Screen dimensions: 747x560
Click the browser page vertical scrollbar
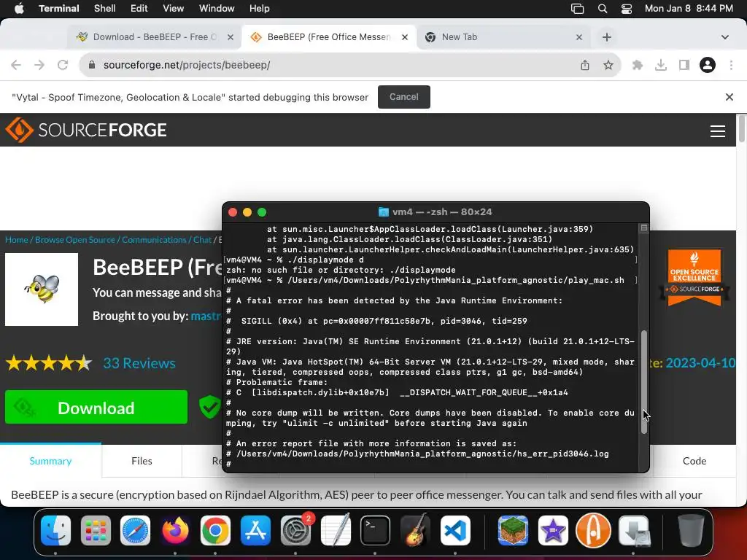click(x=741, y=128)
